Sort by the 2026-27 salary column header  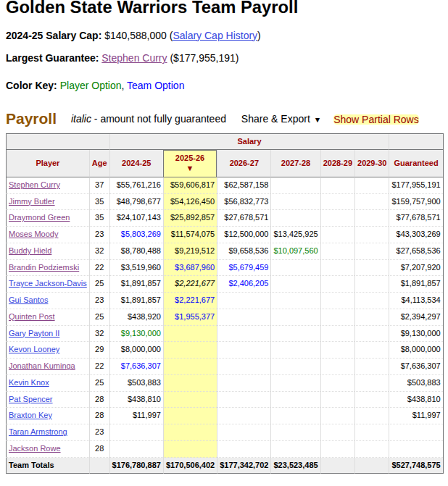pos(244,163)
